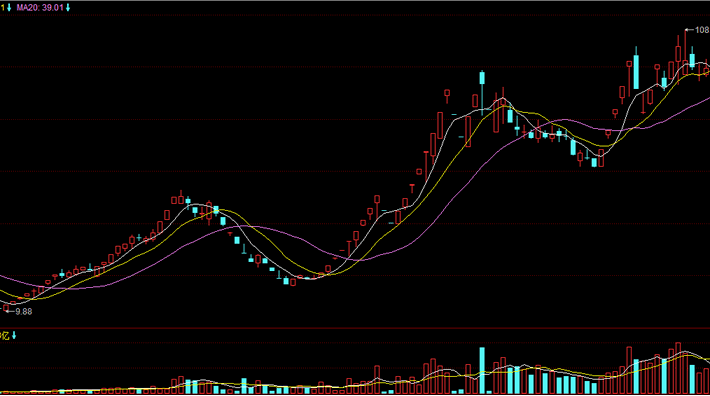Click the red candlestick reaching the 108 high

[x=685, y=52]
